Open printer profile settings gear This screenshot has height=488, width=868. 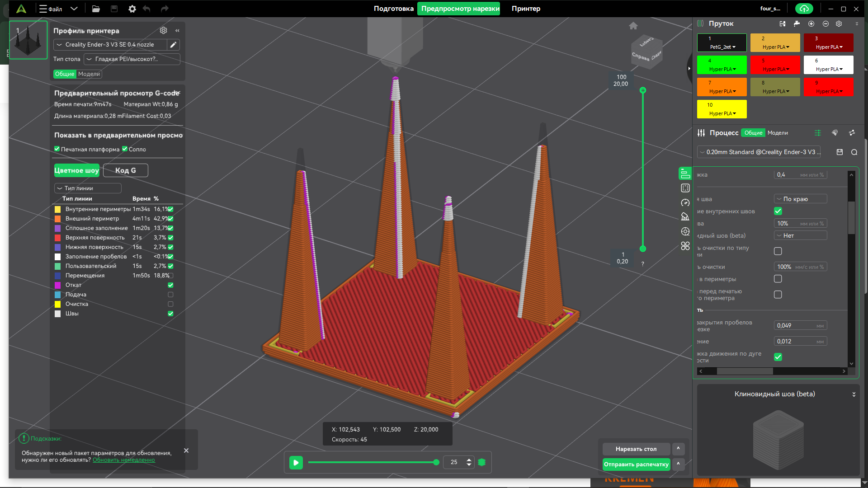[163, 30]
